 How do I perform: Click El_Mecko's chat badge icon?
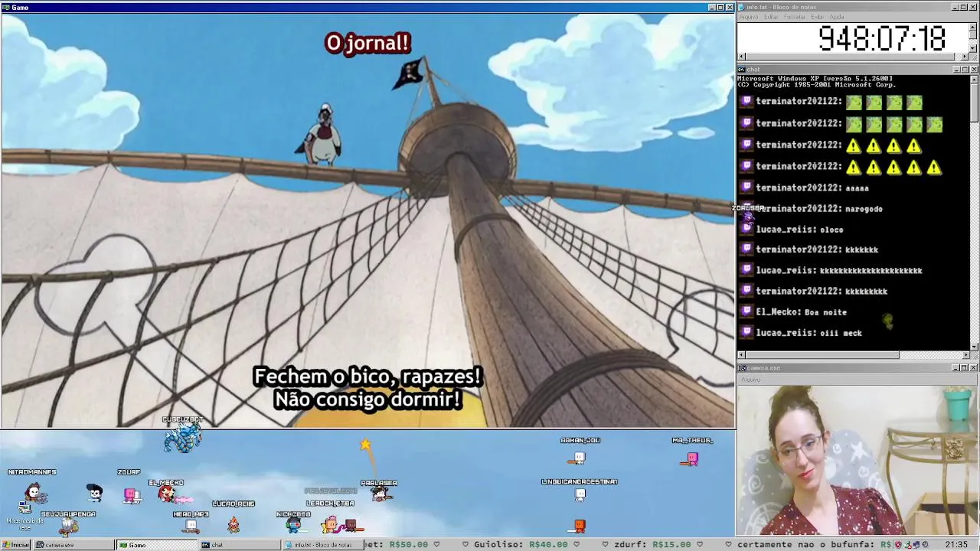[x=747, y=311]
